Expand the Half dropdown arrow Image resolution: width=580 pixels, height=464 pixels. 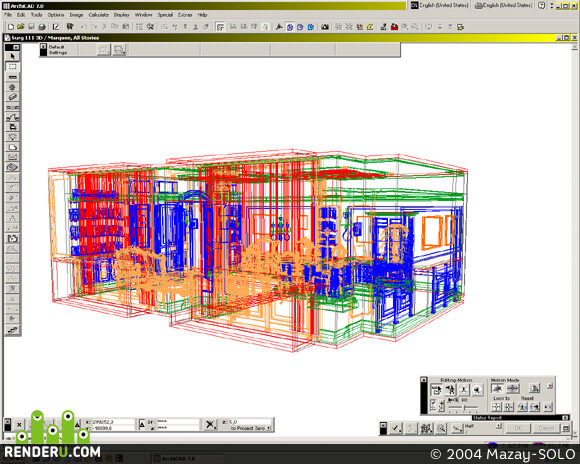pyautogui.click(x=499, y=426)
